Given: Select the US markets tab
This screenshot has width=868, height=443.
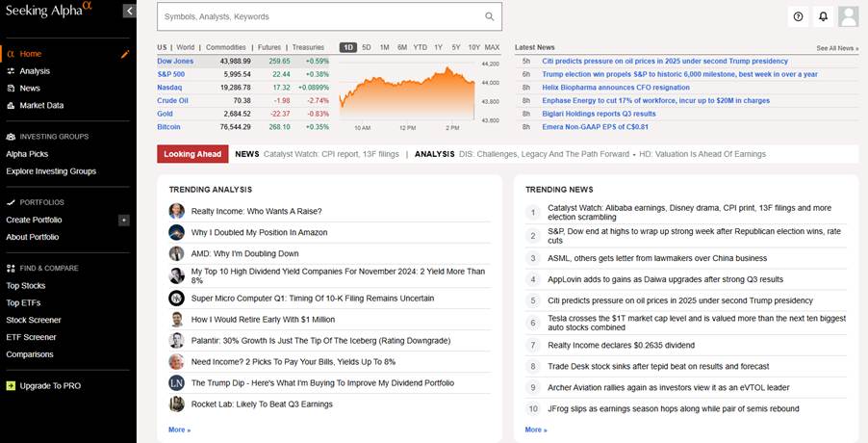Looking at the screenshot, I should (x=162, y=47).
